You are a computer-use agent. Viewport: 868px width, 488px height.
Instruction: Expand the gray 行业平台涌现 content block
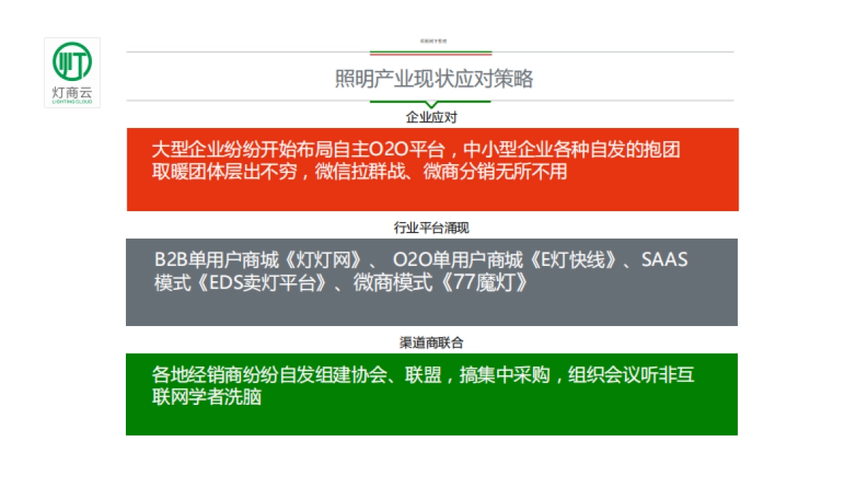click(x=433, y=282)
